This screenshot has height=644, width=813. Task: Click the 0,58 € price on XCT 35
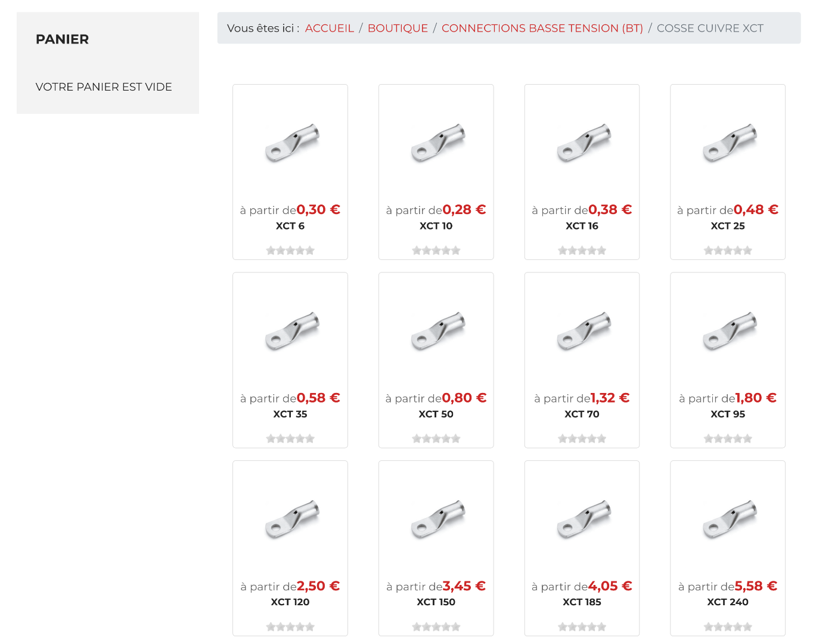coord(318,398)
